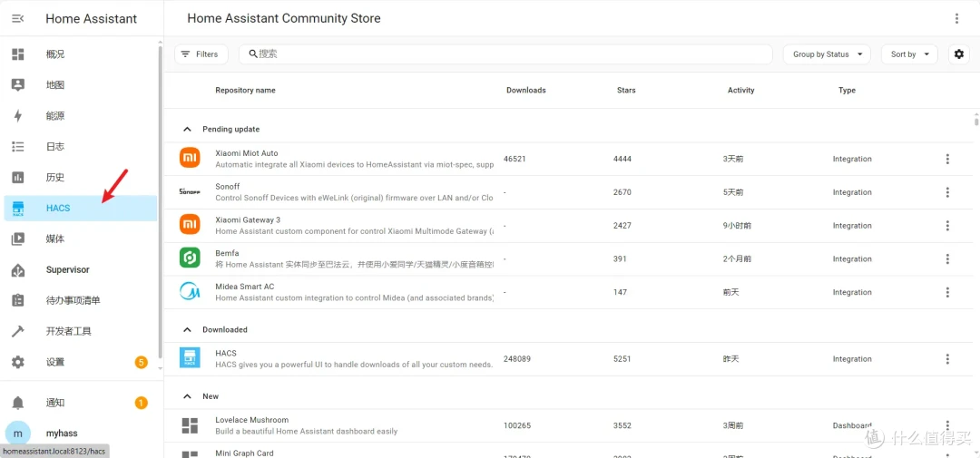The width and height of the screenshot is (980, 458).
Task: Open the Midea Smart AC repository name
Action: click(244, 287)
